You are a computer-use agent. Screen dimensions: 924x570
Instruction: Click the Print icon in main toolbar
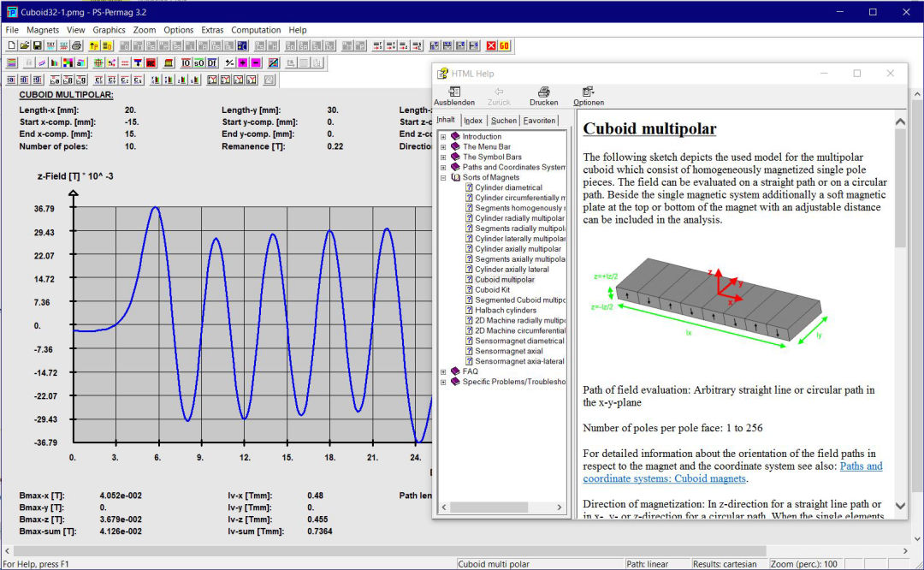[x=76, y=45]
